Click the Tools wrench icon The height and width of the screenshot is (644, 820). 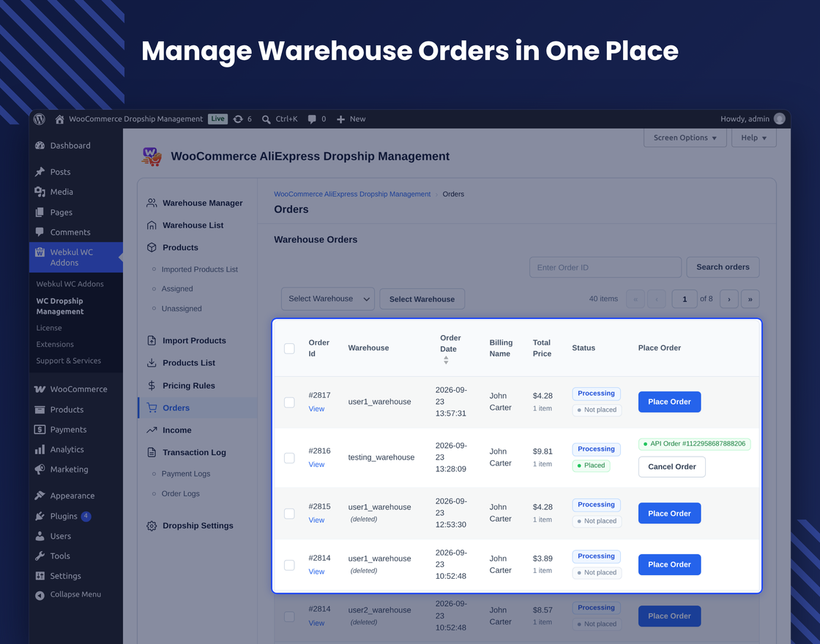tap(40, 555)
